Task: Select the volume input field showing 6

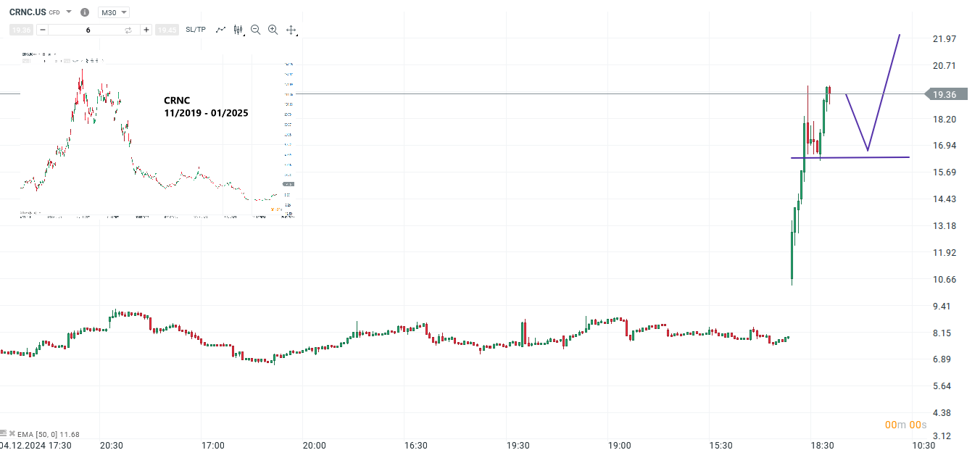Action: click(x=87, y=30)
